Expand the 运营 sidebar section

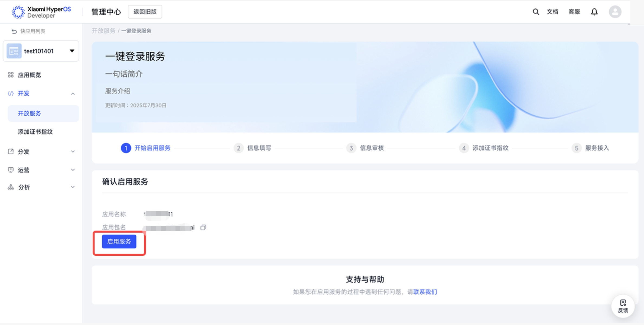[73, 170]
